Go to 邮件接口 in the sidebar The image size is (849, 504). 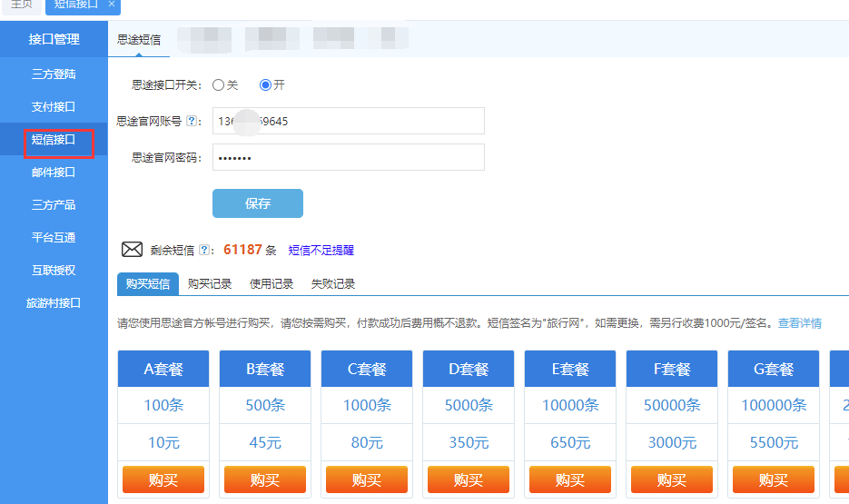click(x=54, y=173)
